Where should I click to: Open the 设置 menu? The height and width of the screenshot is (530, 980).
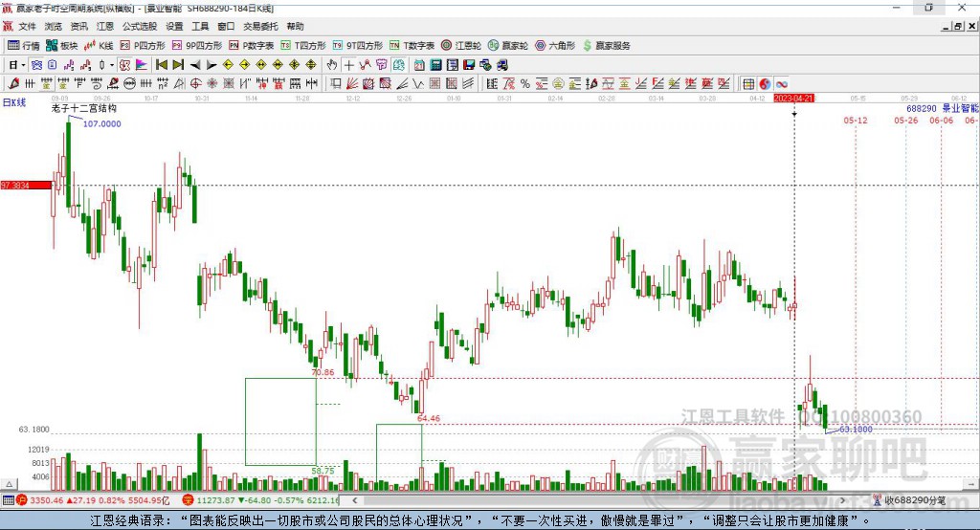pyautogui.click(x=174, y=26)
